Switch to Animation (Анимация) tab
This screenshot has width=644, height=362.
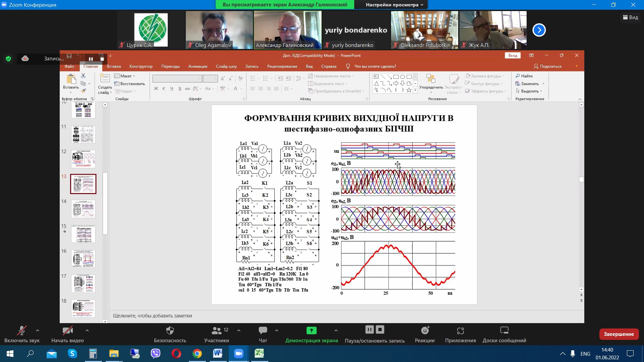coord(198,66)
